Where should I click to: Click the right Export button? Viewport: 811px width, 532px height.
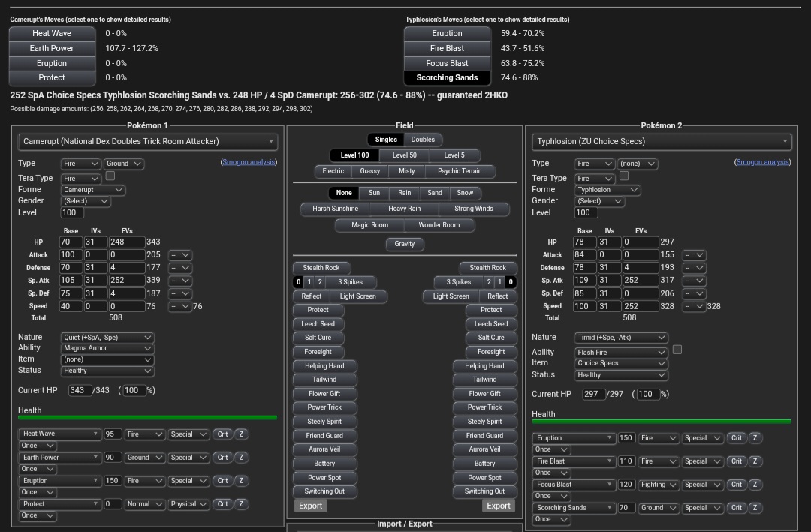point(499,506)
